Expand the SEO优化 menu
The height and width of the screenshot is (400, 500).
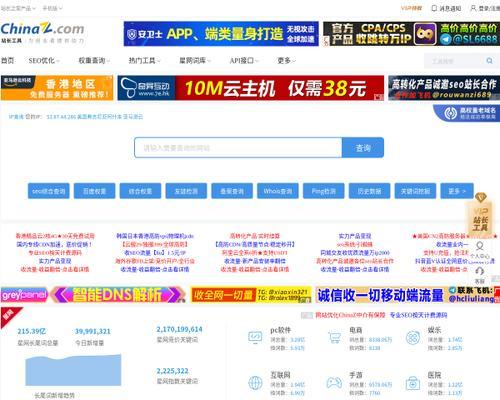(44, 61)
